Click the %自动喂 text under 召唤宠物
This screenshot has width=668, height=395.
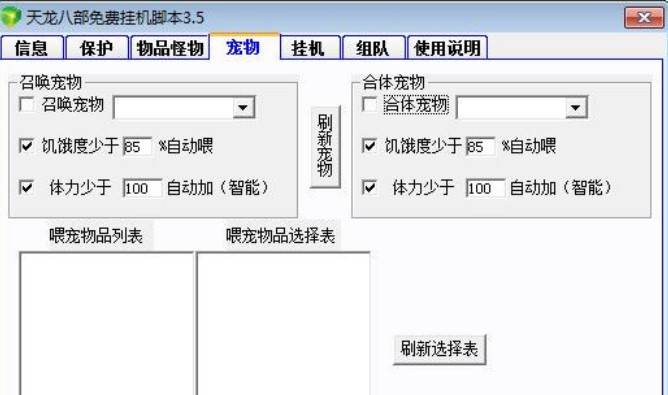186,146
